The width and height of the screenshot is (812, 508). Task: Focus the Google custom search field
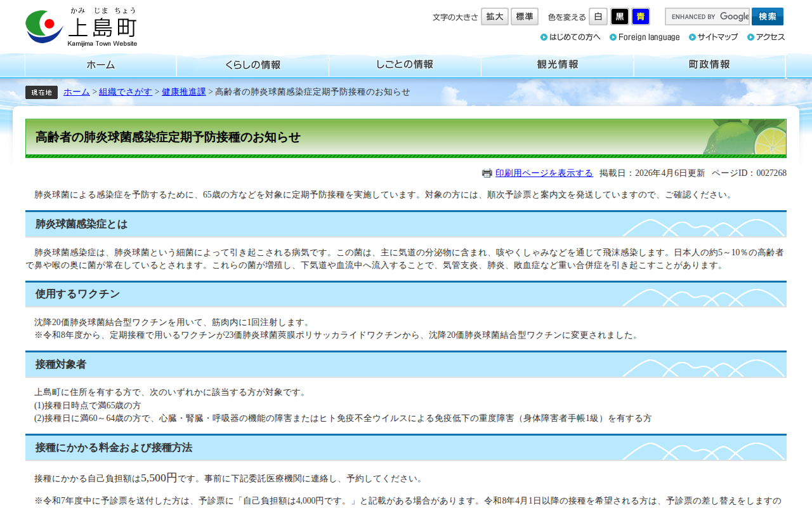(x=707, y=17)
